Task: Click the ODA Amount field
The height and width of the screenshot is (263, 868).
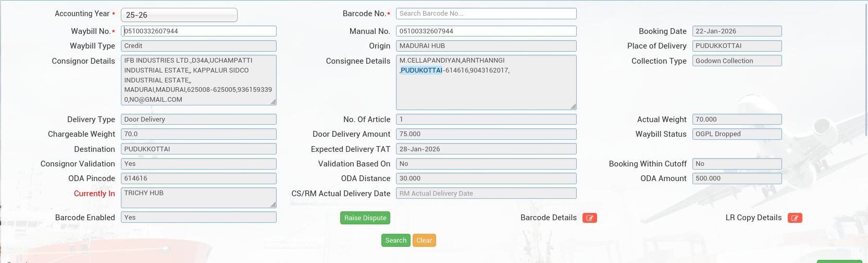Action: (x=736, y=178)
